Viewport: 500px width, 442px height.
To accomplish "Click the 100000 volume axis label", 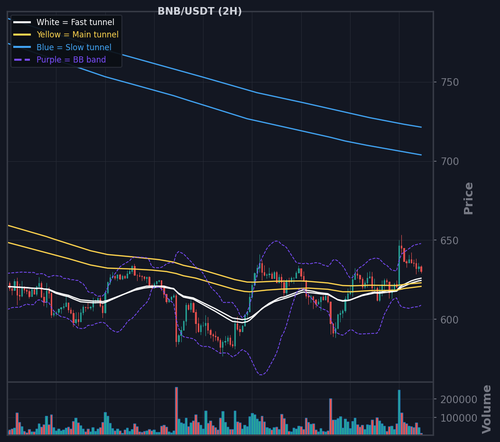I will pos(459,418).
